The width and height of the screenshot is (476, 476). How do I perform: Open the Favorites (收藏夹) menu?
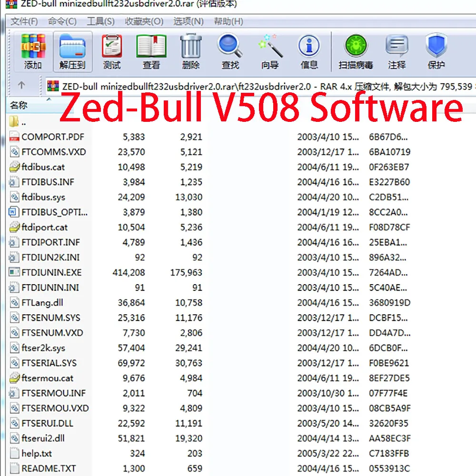point(144,21)
